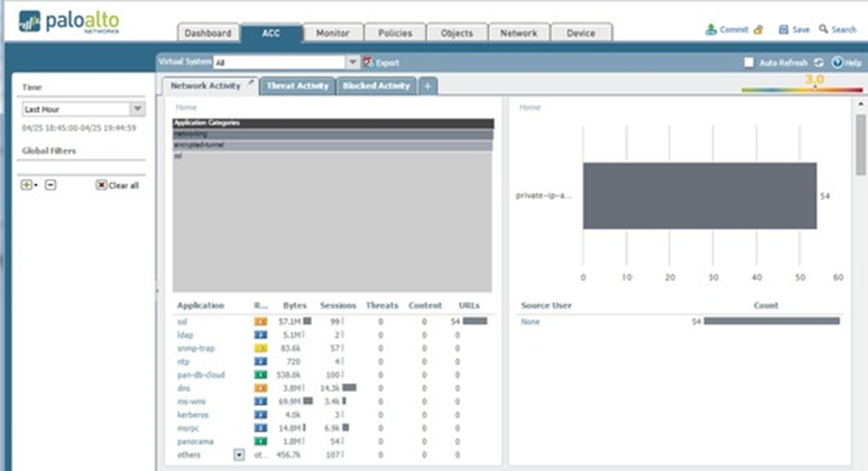Expand the others row dropdown arrow

click(x=239, y=455)
